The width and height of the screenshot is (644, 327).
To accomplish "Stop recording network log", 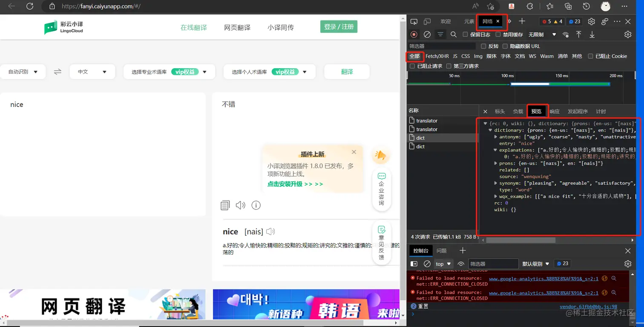I will [x=414, y=34].
